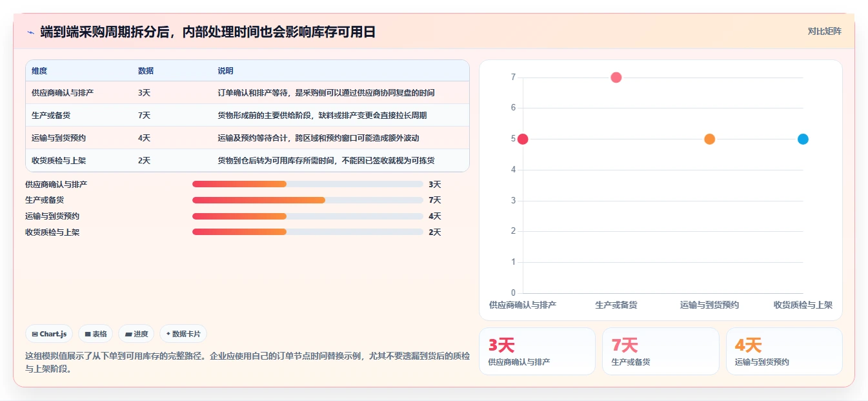
Task: Click progress bar for 运输与到货预约
Action: [x=308, y=216]
